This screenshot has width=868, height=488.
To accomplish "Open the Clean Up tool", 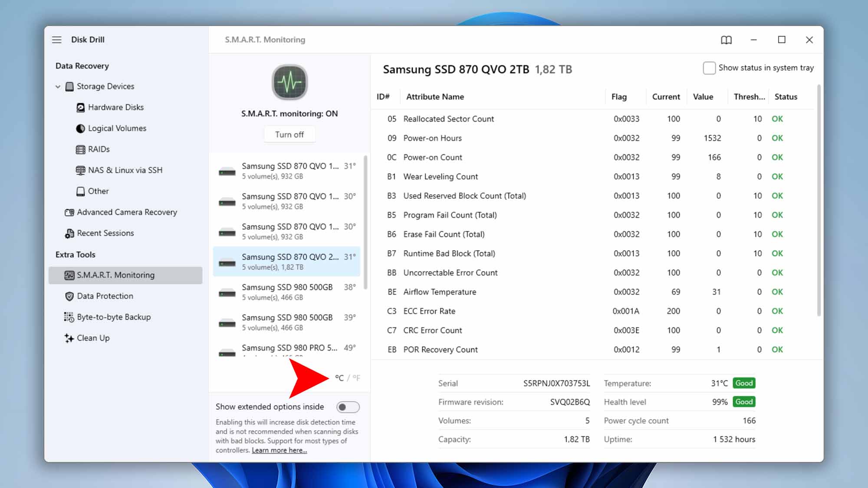I will (x=93, y=338).
